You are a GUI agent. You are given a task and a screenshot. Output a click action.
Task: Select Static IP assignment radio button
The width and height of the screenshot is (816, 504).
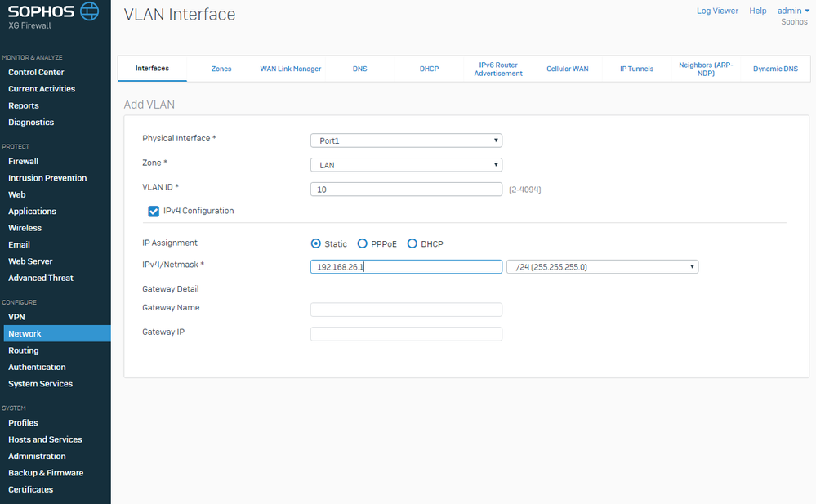click(x=315, y=243)
